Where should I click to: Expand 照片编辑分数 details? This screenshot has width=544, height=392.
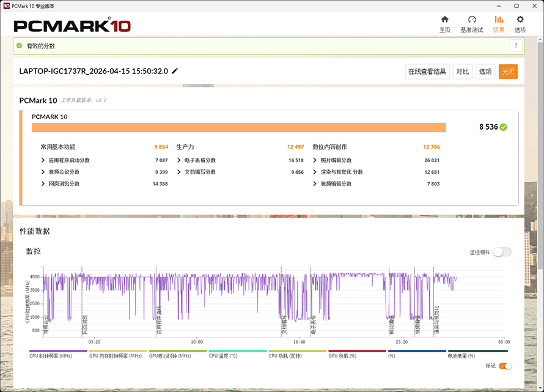click(x=315, y=160)
